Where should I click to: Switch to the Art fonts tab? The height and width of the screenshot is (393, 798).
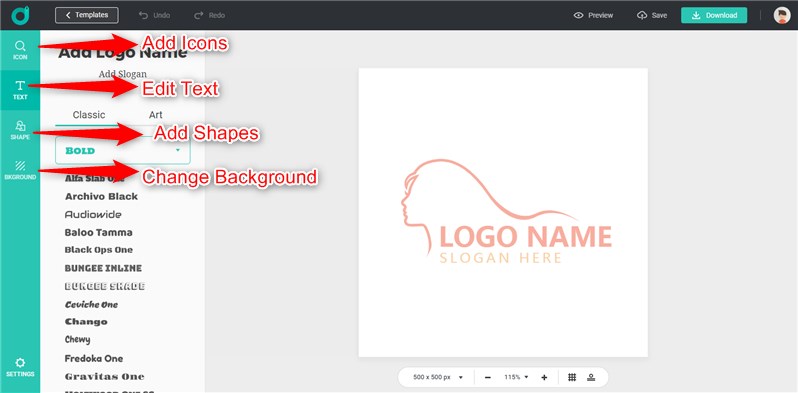tap(156, 115)
